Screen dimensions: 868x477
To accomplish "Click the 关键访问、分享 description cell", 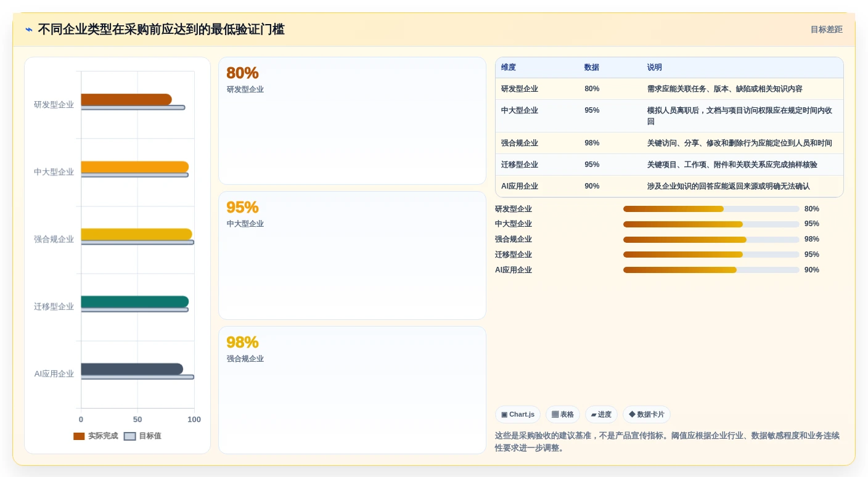I will click(740, 144).
